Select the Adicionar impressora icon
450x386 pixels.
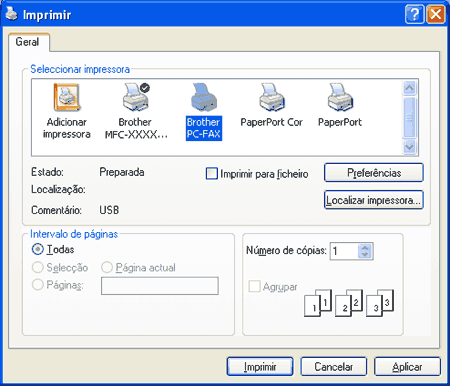point(67,97)
